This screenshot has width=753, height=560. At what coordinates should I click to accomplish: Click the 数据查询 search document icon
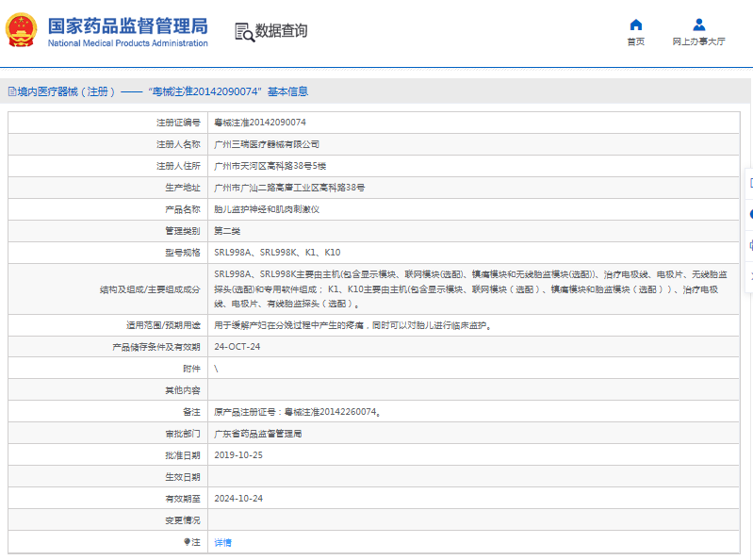[x=243, y=32]
